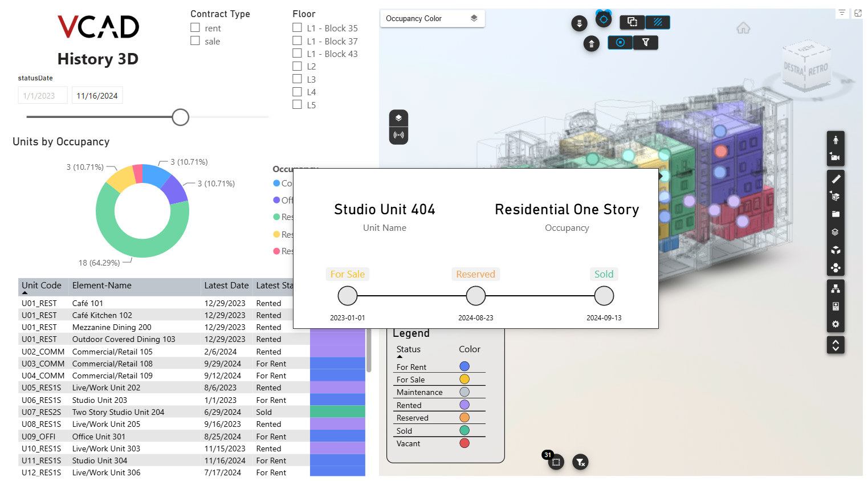
Task: Click the yellow For Sale color swatch
Action: 464,379
